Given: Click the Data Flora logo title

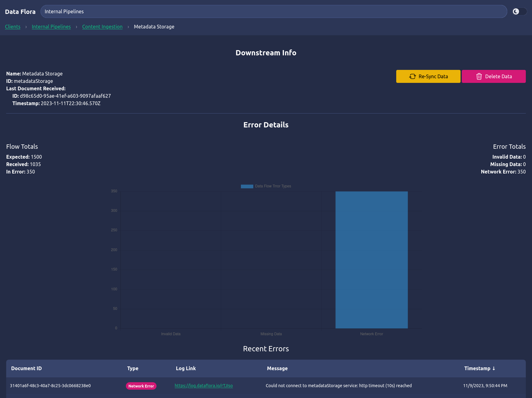Looking at the screenshot, I should click(20, 12).
